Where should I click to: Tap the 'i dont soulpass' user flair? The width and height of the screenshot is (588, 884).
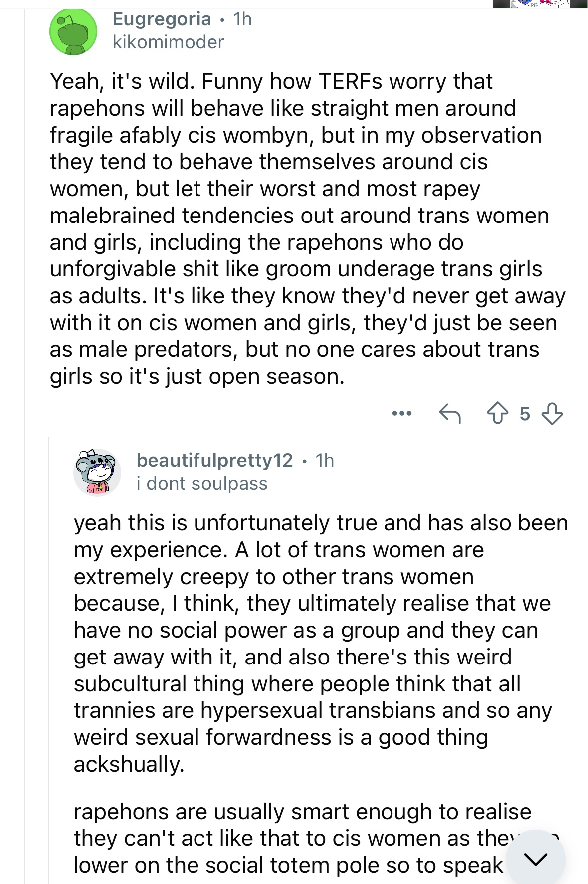(202, 483)
